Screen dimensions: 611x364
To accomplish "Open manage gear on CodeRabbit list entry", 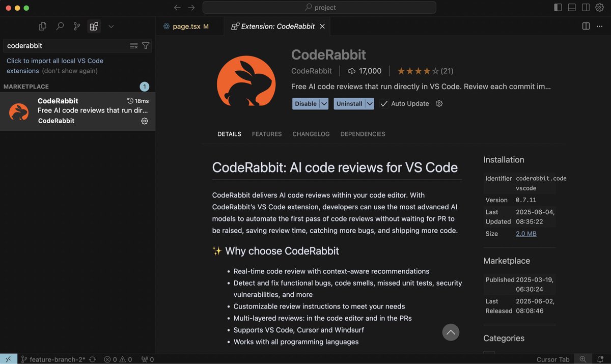I will tap(145, 121).
